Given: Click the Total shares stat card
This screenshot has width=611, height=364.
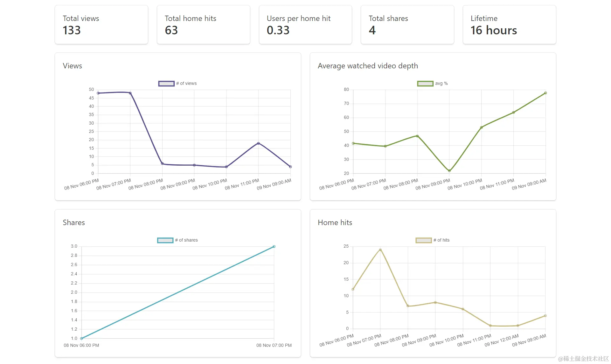Looking at the screenshot, I should (x=407, y=25).
